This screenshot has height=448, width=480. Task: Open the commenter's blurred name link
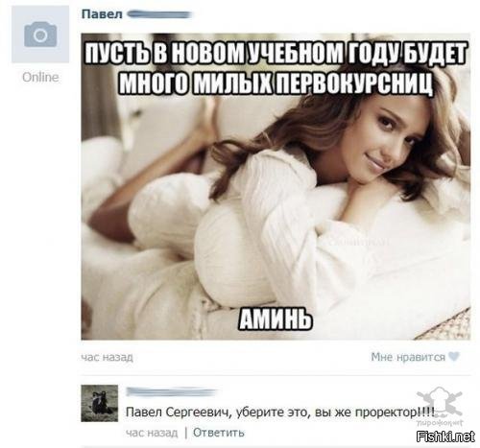click(x=171, y=391)
